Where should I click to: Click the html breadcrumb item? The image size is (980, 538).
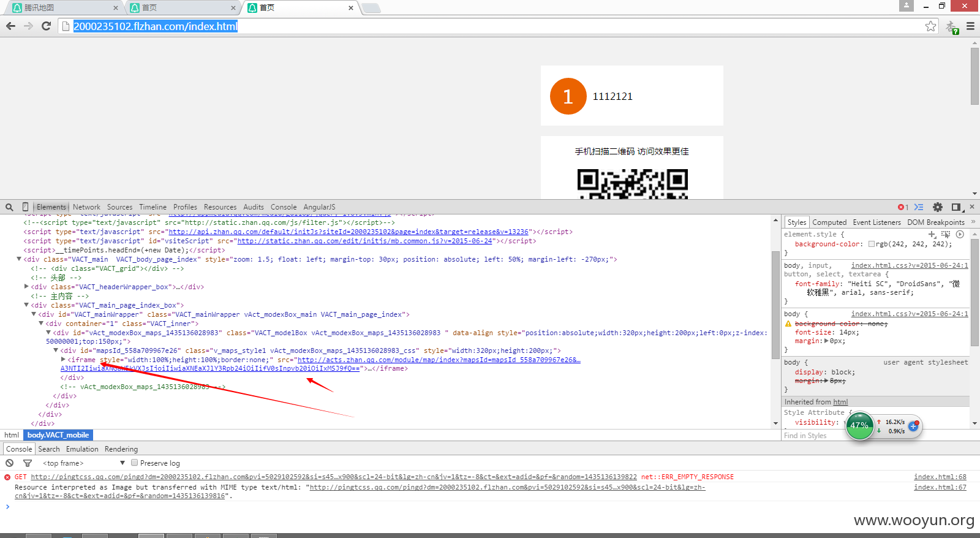tap(12, 435)
